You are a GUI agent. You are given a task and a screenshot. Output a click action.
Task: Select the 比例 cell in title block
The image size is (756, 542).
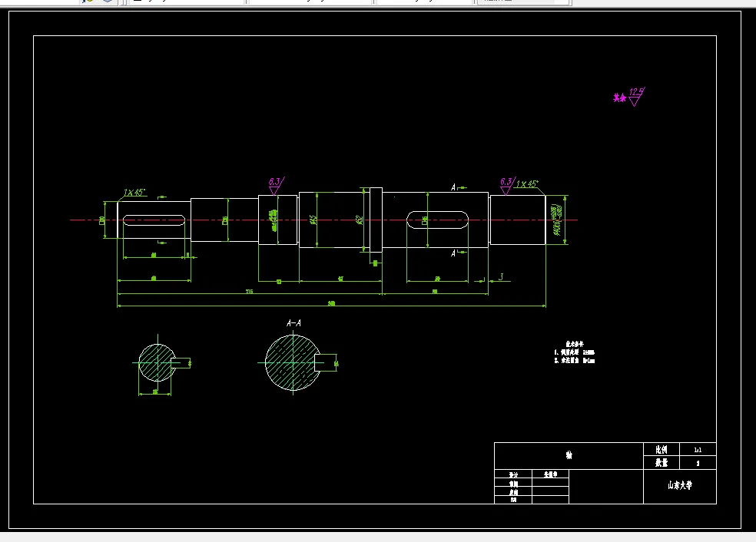point(661,450)
